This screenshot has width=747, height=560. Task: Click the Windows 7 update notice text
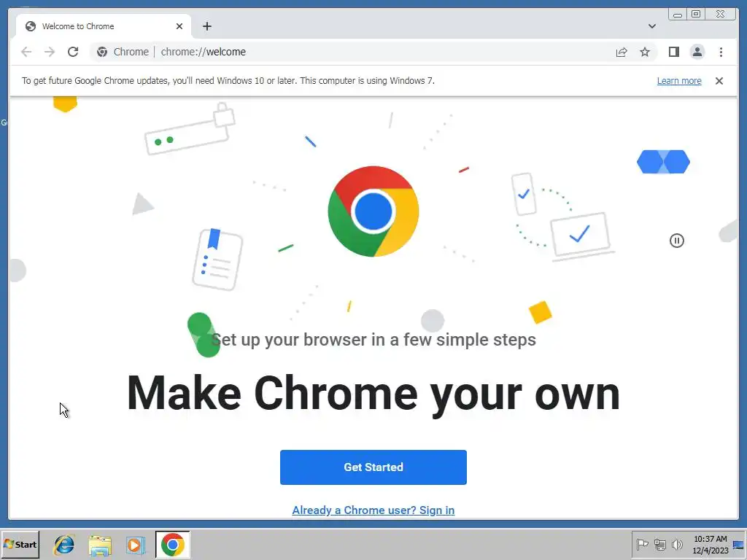(x=228, y=80)
